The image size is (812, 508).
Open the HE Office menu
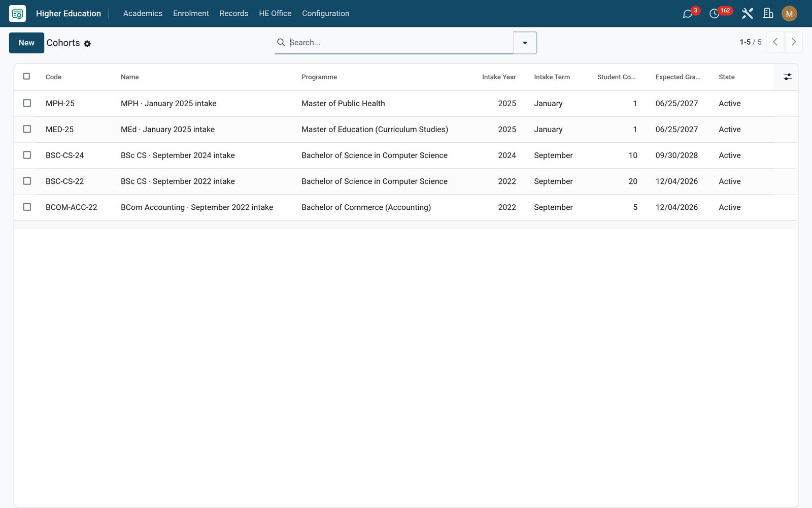coord(275,14)
